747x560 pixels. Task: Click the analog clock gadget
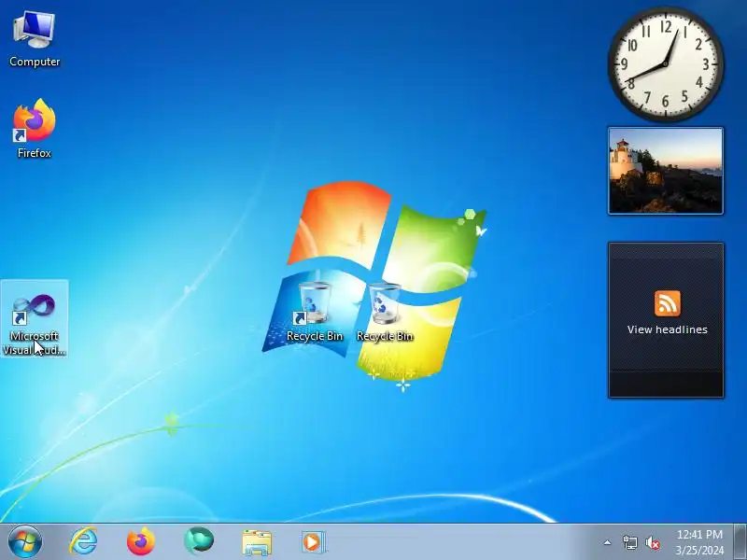666,64
